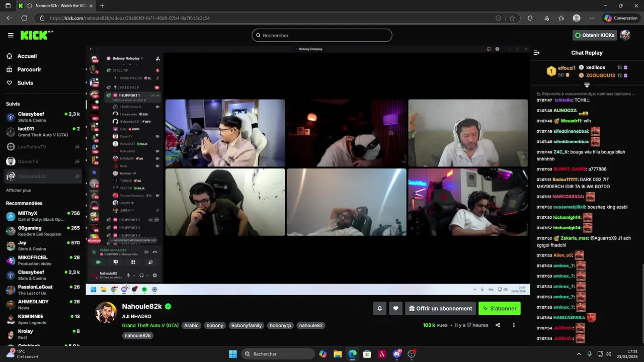Image resolution: width=644 pixels, height=362 pixels.
Task: Open Bobony Roleplay server dropdown in video
Action: pos(128,58)
